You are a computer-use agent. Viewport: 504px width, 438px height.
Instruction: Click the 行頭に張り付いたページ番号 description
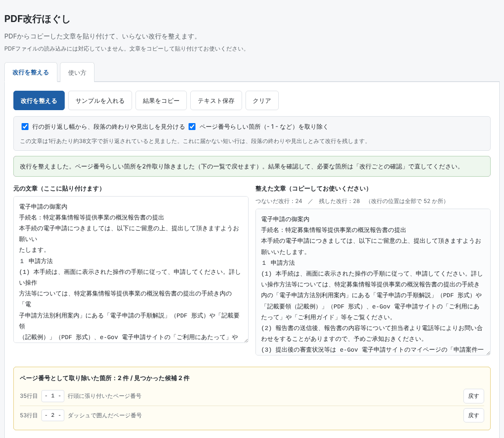point(104,396)
